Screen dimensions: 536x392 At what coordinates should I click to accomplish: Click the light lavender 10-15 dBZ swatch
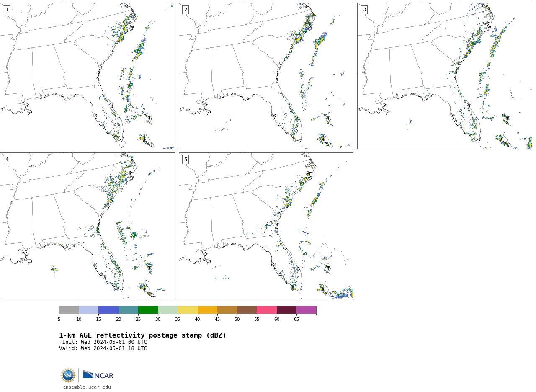(x=89, y=310)
